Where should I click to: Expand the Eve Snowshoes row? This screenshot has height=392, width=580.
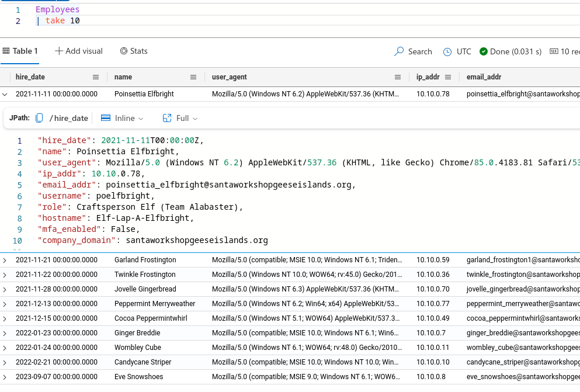tap(5, 377)
